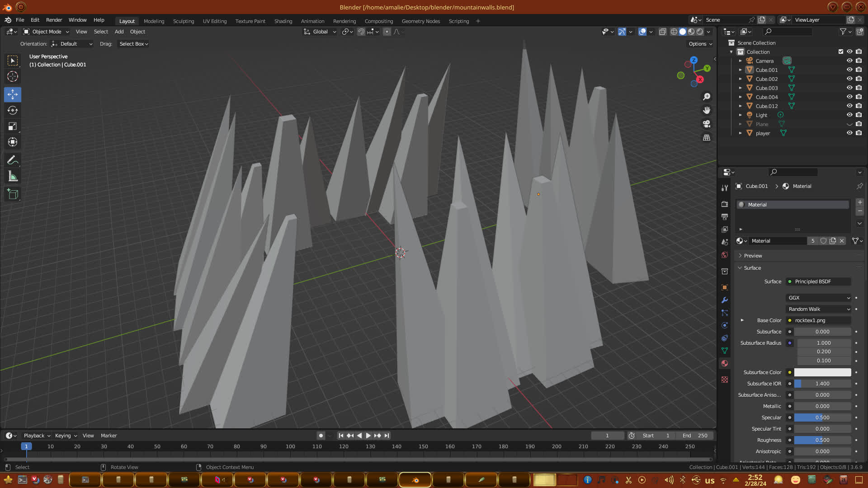Viewport: 868px width, 488px height.
Task: Open the Modifiers wrench properties tab
Action: (725, 300)
